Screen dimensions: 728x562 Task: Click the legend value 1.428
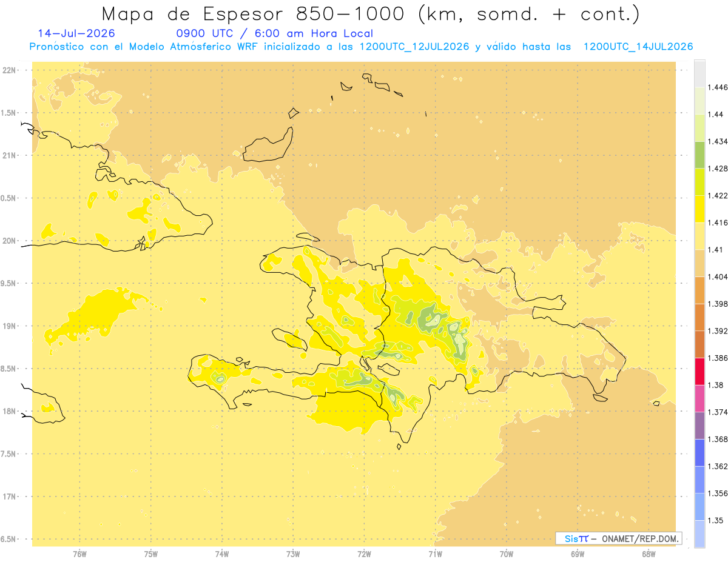point(719,169)
